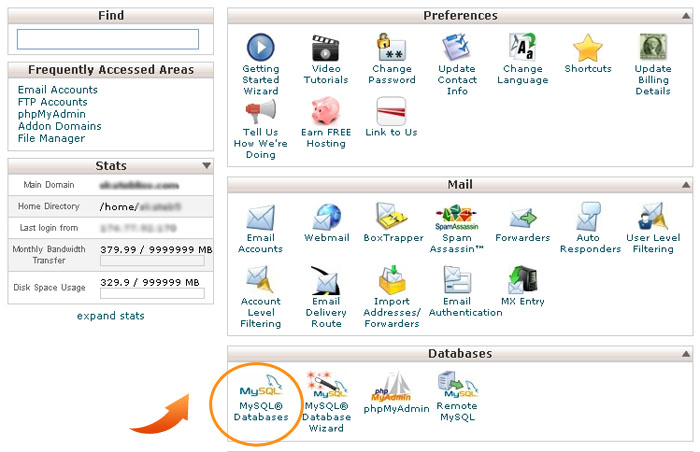The width and height of the screenshot is (700, 452).
Task: Launch Webmail
Action: 326,223
